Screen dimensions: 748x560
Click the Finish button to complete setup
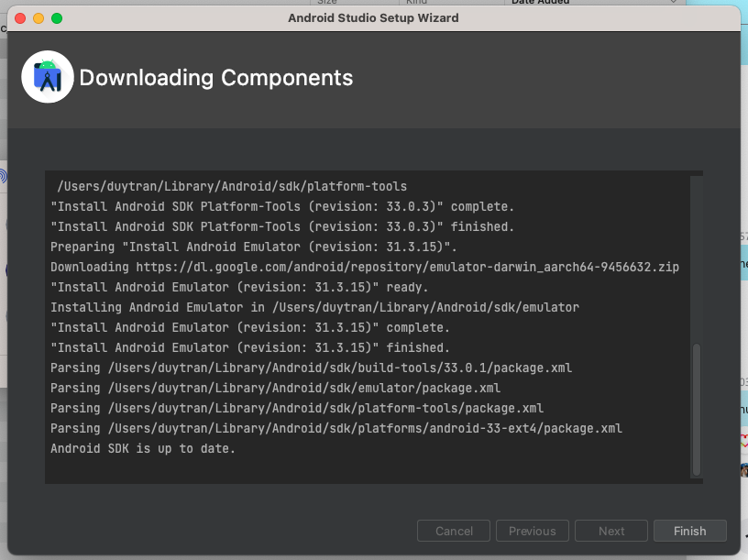click(689, 531)
